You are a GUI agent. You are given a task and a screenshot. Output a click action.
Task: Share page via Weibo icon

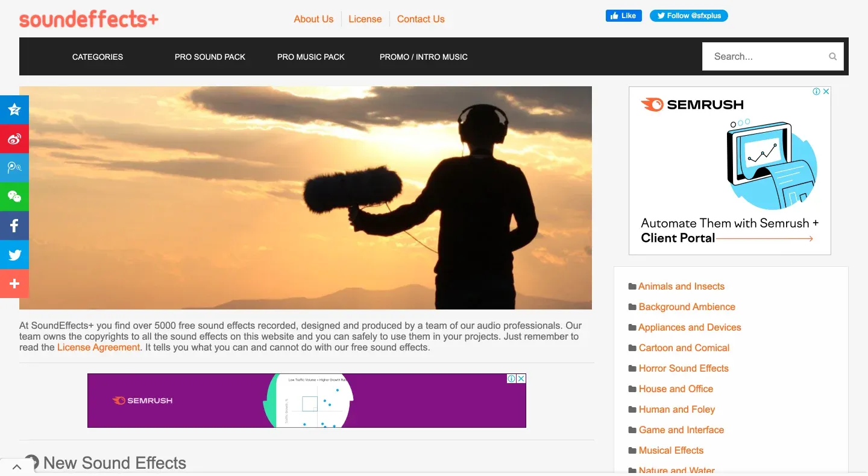[14, 139]
